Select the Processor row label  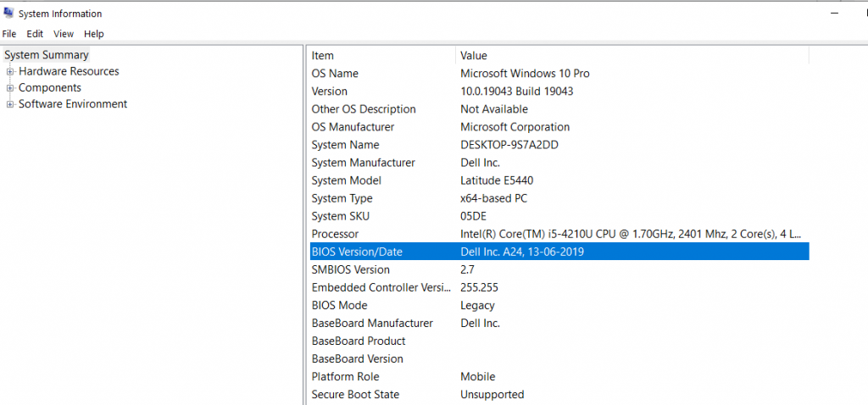coord(335,234)
